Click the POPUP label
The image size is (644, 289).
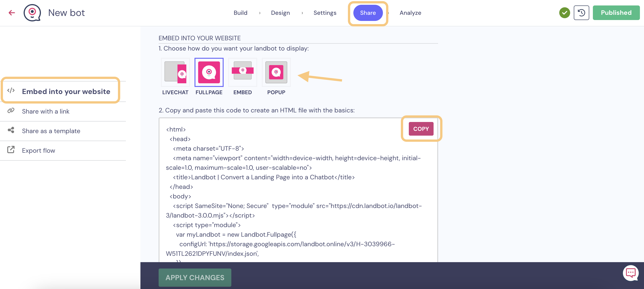[276, 92]
